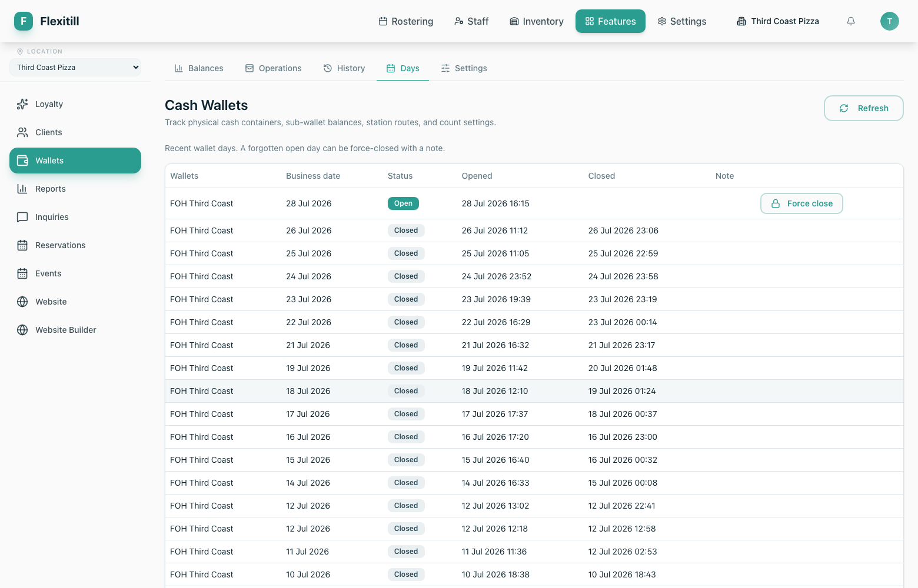Click the Website Builder globe icon

[x=22, y=330]
